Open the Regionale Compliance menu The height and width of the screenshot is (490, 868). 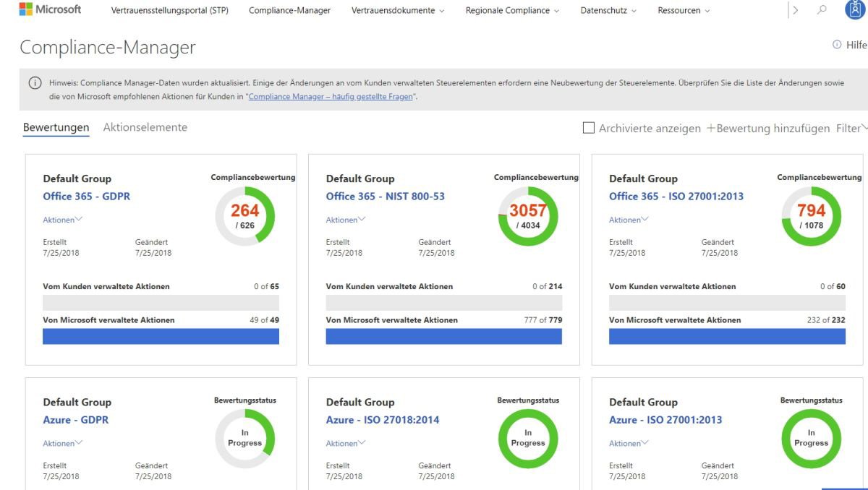tap(509, 10)
